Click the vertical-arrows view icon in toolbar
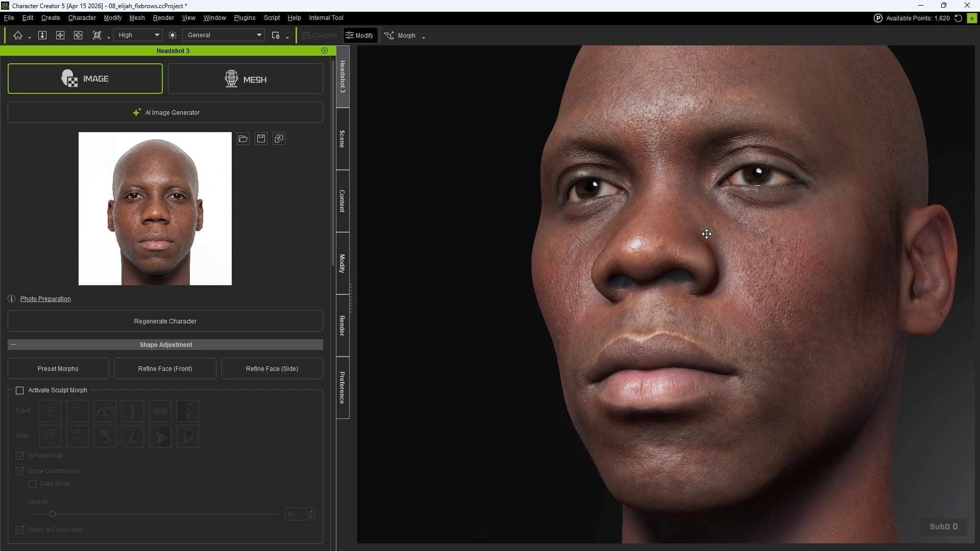This screenshot has height=551, width=980. tap(42, 35)
